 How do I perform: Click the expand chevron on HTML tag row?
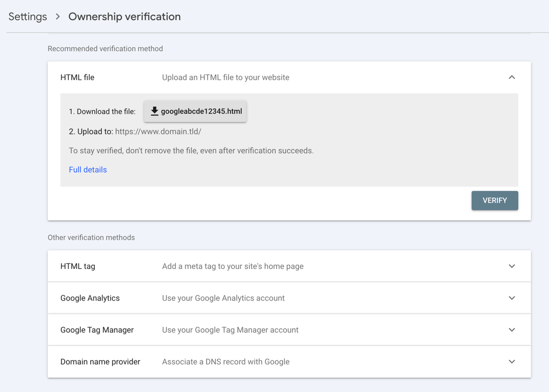click(512, 266)
